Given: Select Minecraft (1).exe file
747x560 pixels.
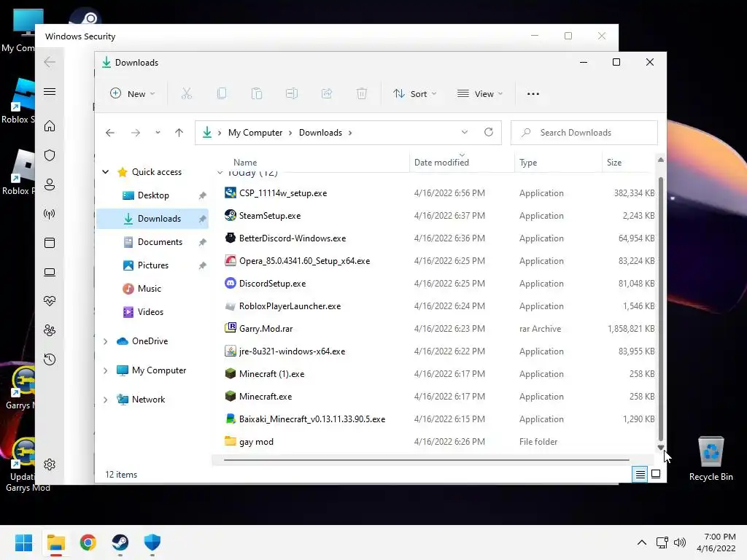Looking at the screenshot, I should pos(271,374).
